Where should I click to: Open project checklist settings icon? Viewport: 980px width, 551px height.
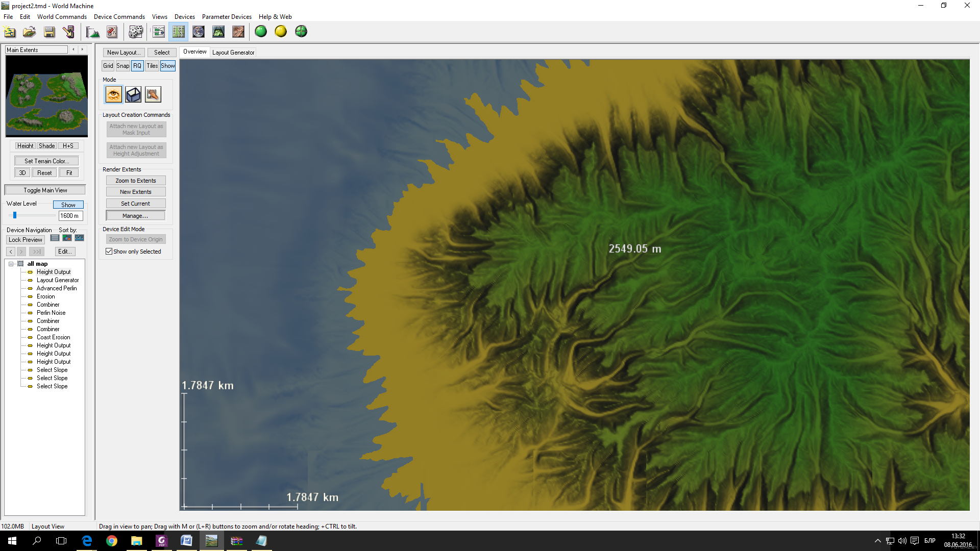(x=112, y=32)
